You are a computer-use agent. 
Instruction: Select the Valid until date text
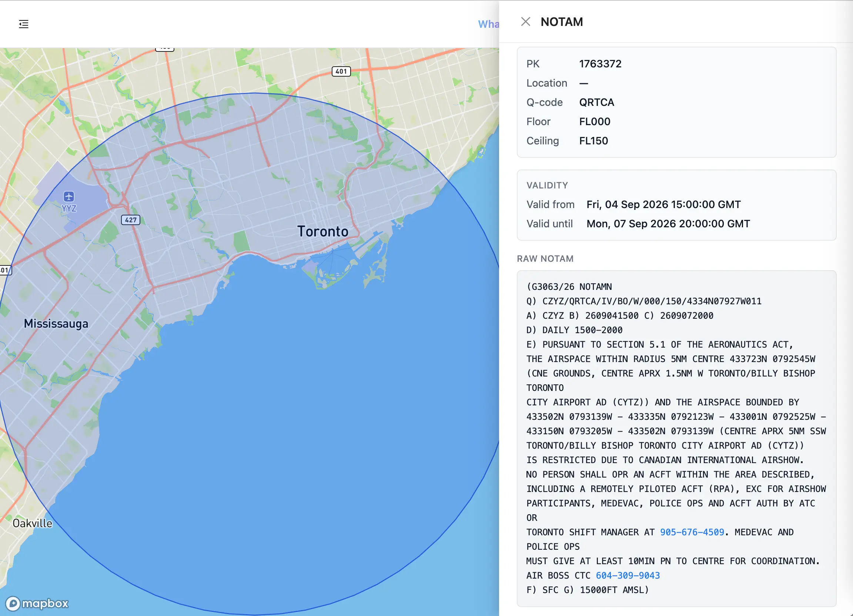coord(668,224)
